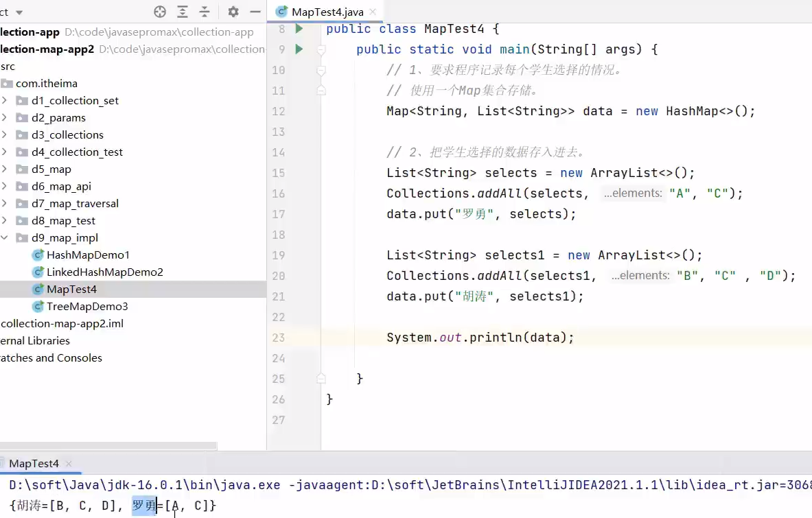812x518 pixels.
Task: Select External Libraries node
Action: pos(35,340)
